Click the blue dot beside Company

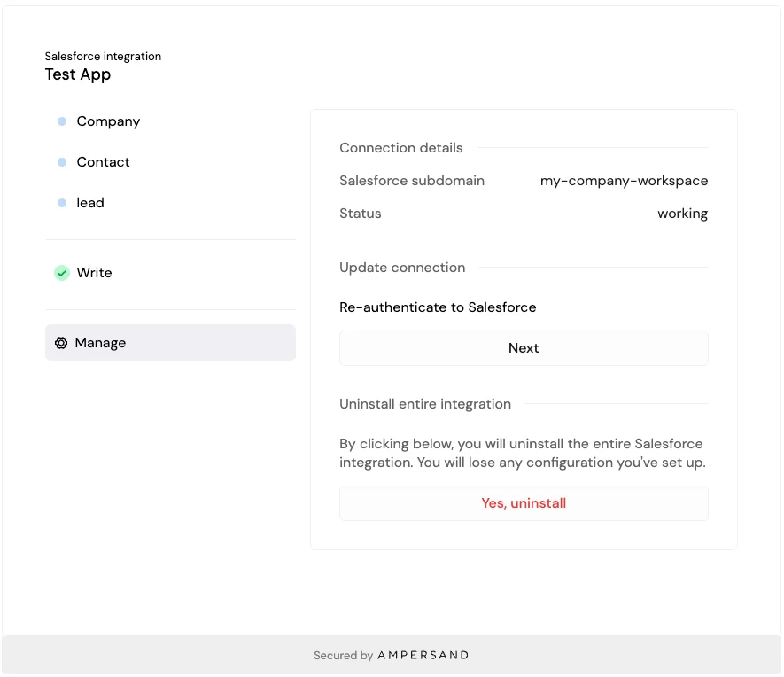tap(62, 121)
